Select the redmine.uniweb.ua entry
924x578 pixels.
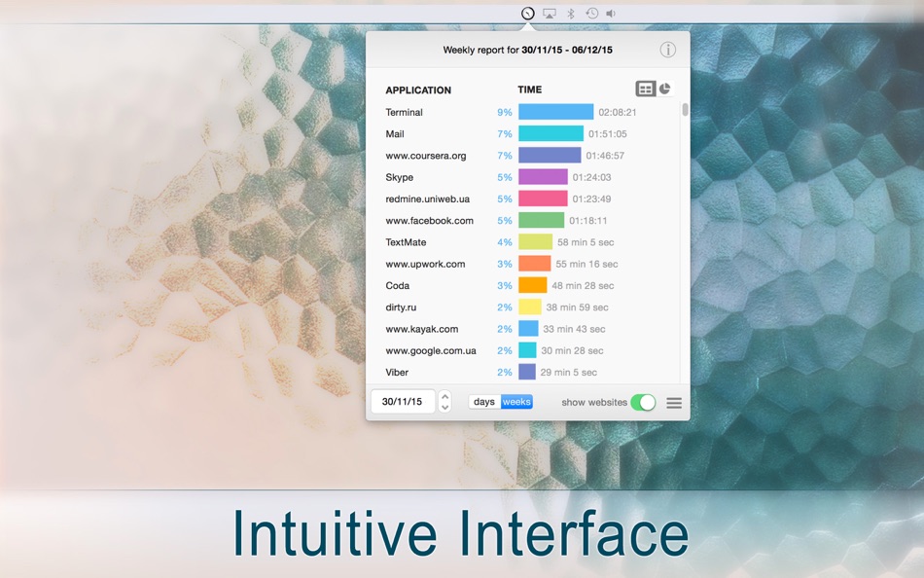pos(427,199)
